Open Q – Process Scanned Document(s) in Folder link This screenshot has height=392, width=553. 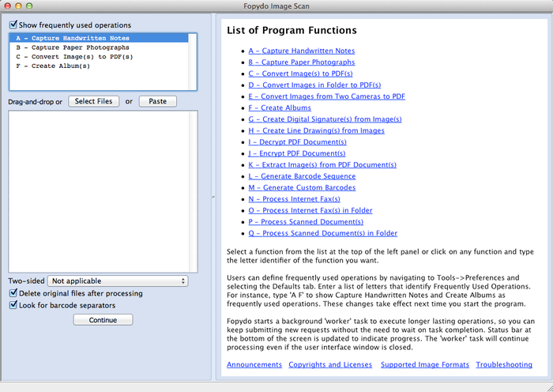322,233
